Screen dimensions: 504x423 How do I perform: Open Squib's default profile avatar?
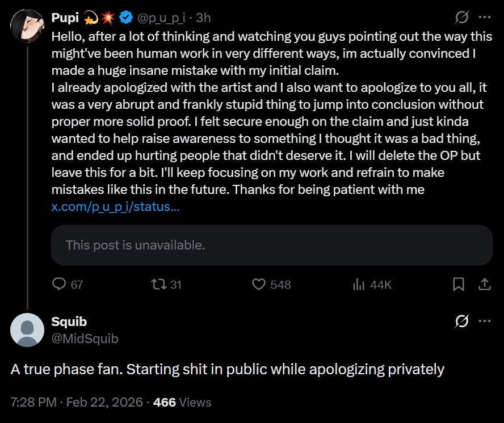tap(27, 329)
